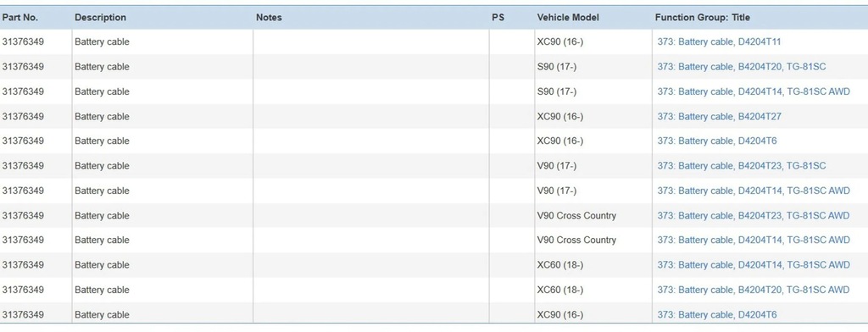
Task: Open V90 Cross Country B4204T23 AWD link
Action: [x=753, y=216]
